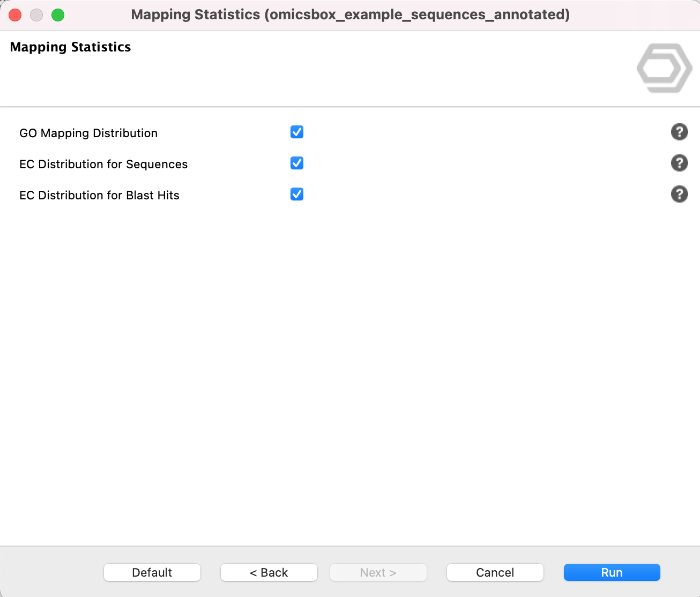
Task: Click the OmicsBox hexagon logo
Action: click(x=664, y=68)
